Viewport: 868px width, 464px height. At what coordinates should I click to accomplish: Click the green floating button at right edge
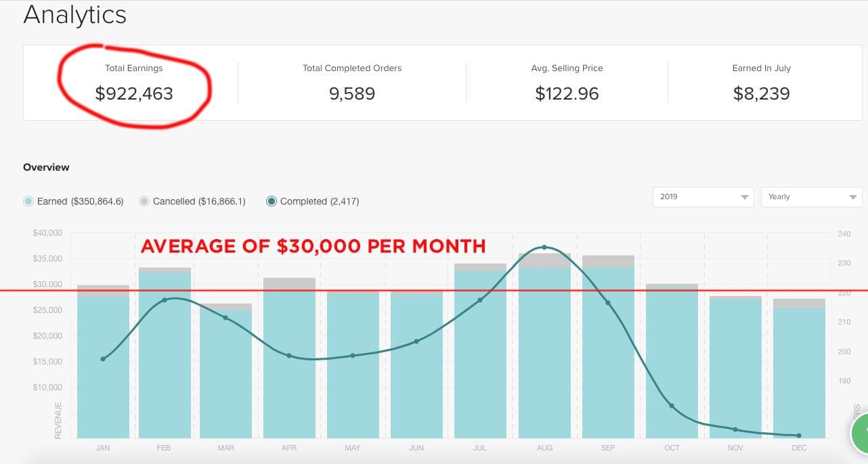(x=860, y=432)
